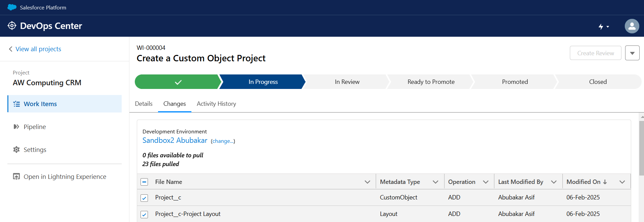This screenshot has height=222, width=644.
Task: Toggle the select-all checkbox in table header
Action: (x=144, y=182)
